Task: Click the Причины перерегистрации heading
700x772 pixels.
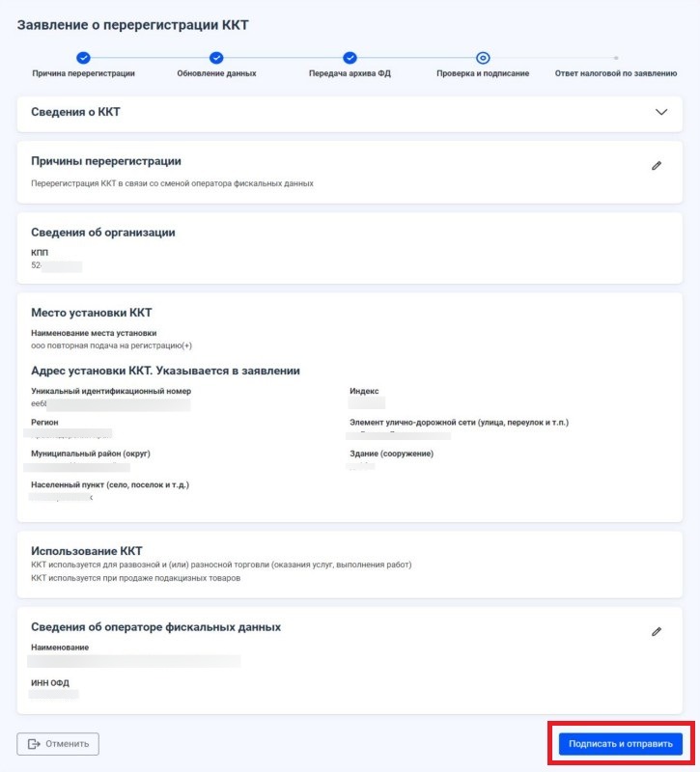Action: coord(106,161)
